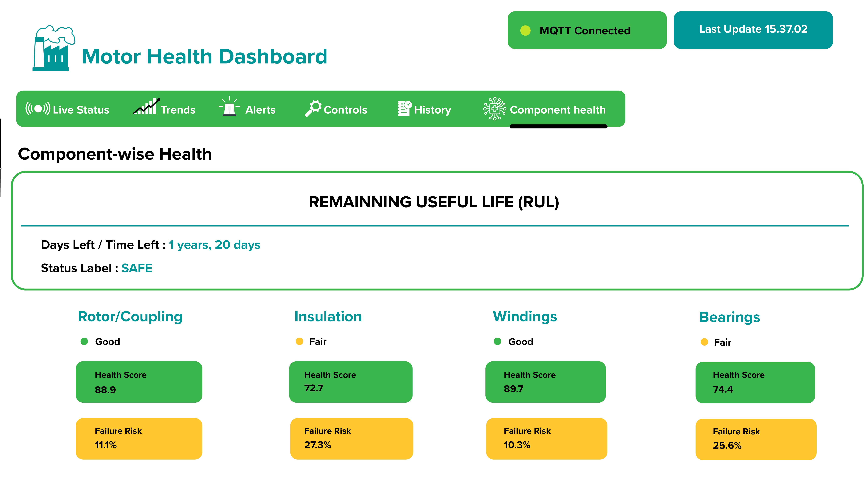Click the Trends chart icon
Viewport: 868px width, 496px height.
tap(146, 106)
